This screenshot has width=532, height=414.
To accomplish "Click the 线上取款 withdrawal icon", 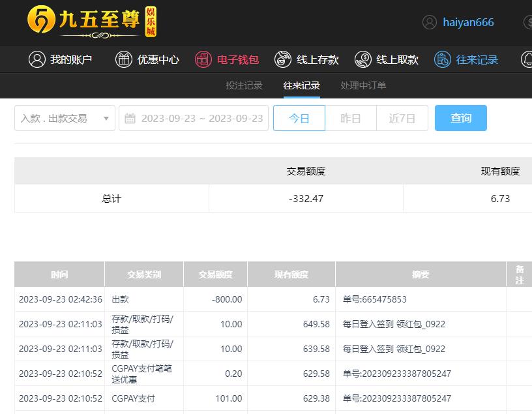I will [363, 59].
